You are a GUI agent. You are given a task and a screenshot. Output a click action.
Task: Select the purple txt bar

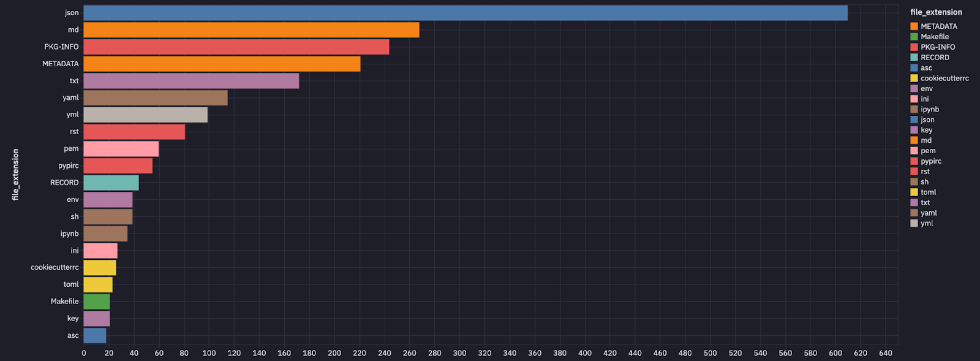tap(191, 81)
